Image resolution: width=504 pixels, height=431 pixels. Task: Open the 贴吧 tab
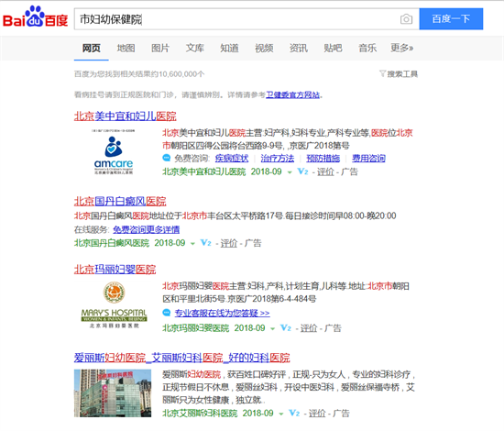point(333,49)
